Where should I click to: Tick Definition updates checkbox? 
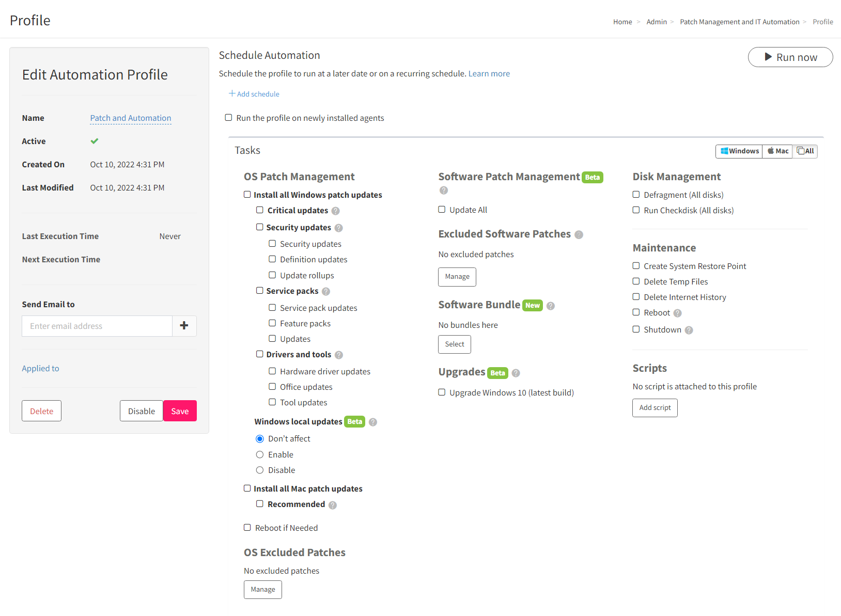272,259
